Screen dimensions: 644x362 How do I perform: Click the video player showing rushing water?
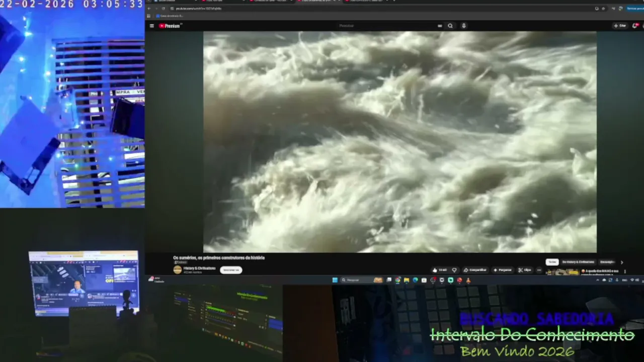coord(399,142)
